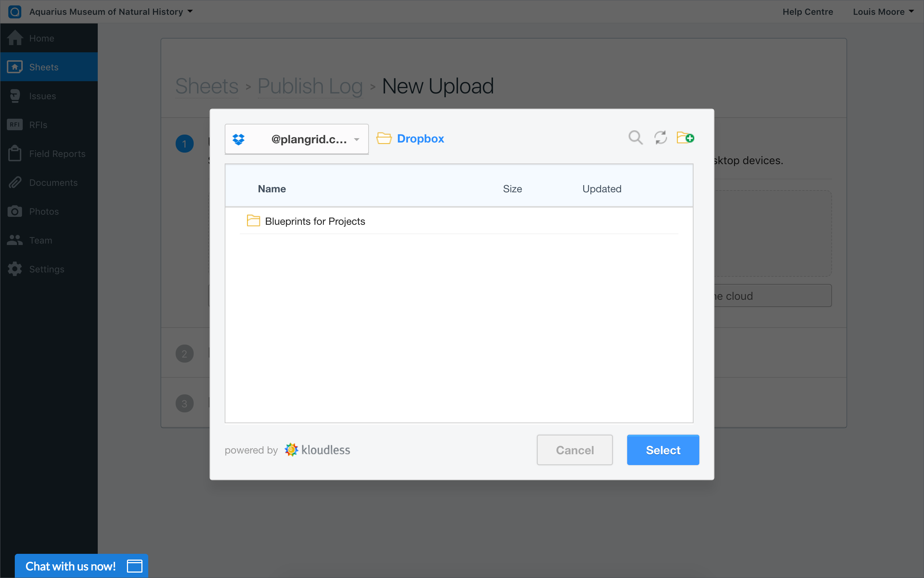Click the Settings gear icon in sidebar
924x578 pixels.
coord(15,269)
